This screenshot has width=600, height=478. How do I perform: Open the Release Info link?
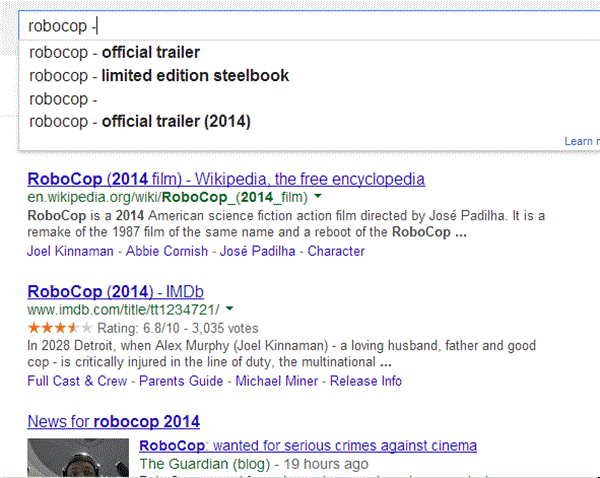pyautogui.click(x=365, y=381)
